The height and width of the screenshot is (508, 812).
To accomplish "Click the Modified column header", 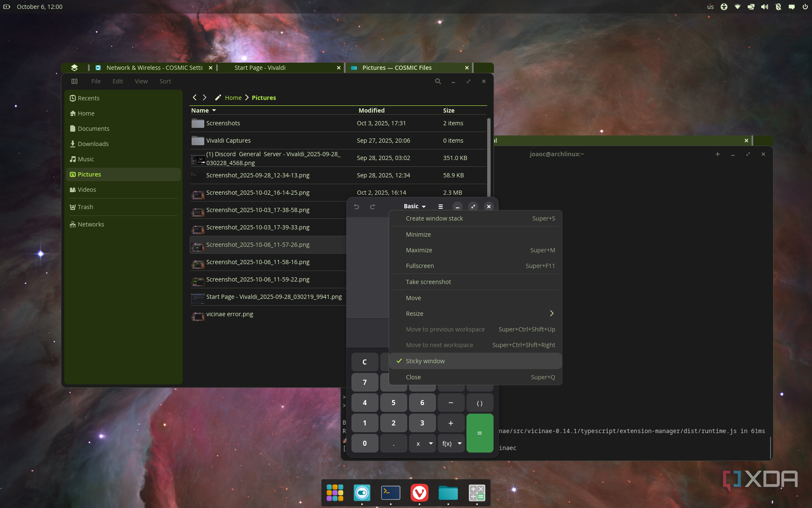I will (371, 110).
